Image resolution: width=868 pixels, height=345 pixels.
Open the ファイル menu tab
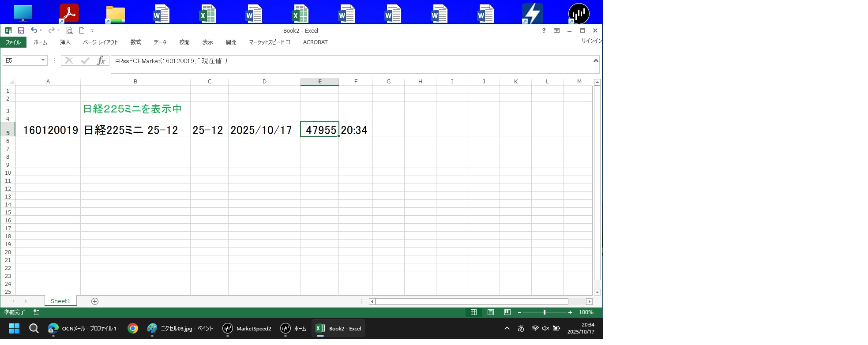click(13, 42)
